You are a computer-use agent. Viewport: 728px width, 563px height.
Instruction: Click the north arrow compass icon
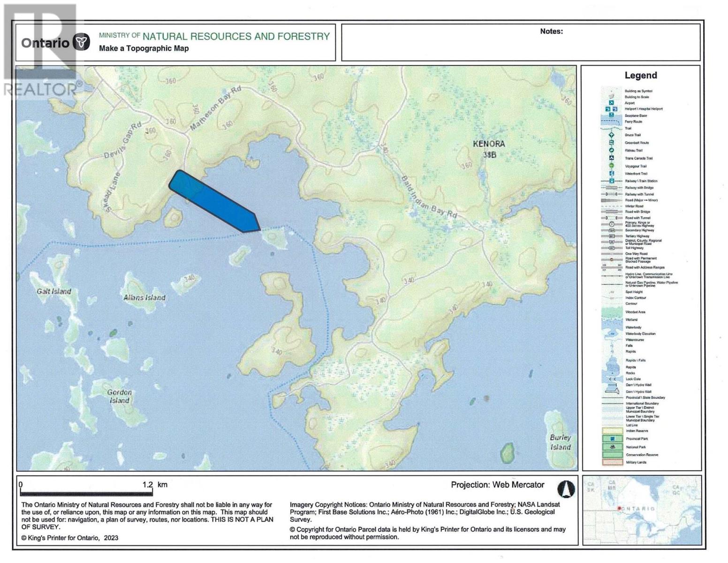pyautogui.click(x=566, y=489)
